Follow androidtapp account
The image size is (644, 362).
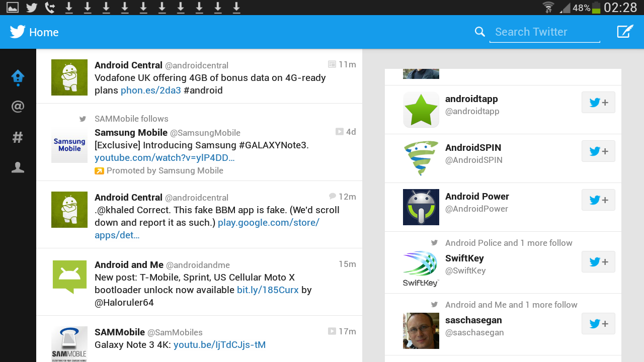pyautogui.click(x=598, y=103)
